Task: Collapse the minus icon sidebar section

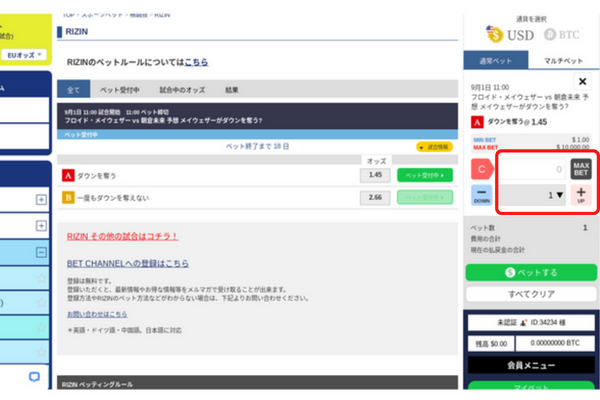Action: click(x=41, y=252)
